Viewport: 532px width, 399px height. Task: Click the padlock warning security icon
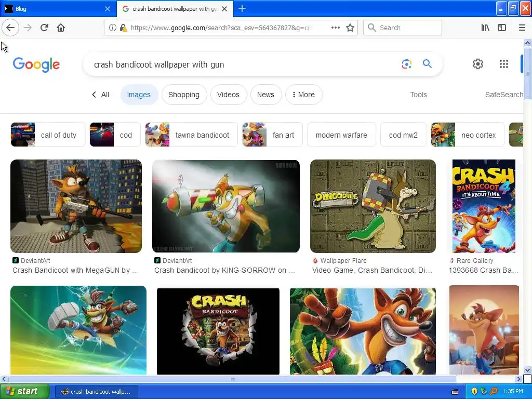click(124, 28)
